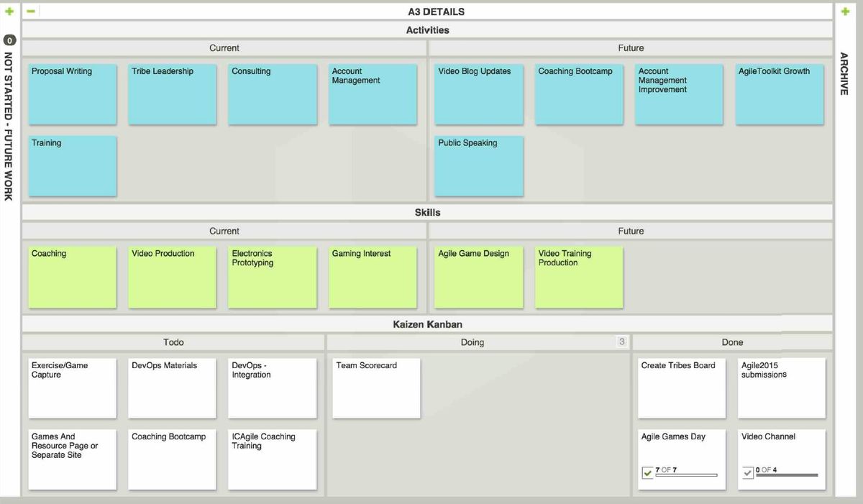Click the Done column header
The image size is (863, 504).
[x=732, y=342]
